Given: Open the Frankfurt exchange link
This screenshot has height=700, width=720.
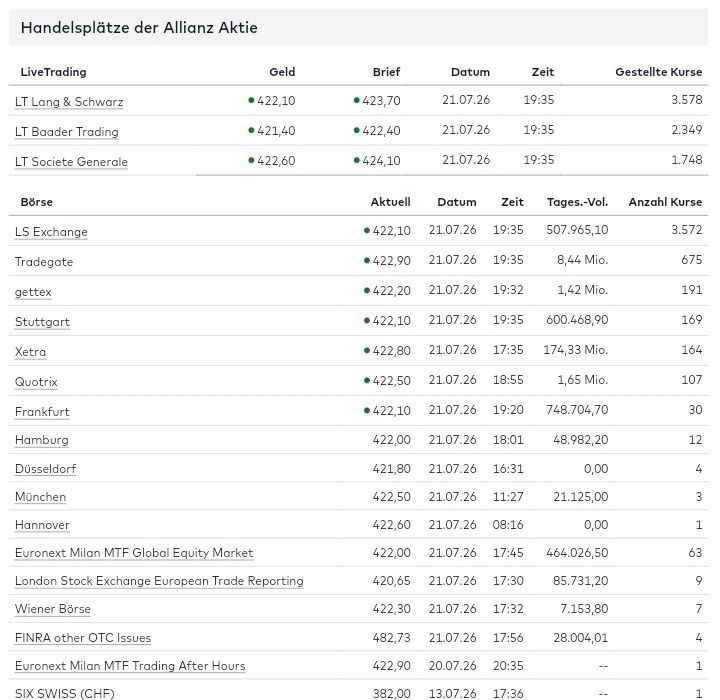Looking at the screenshot, I should pos(42,411).
